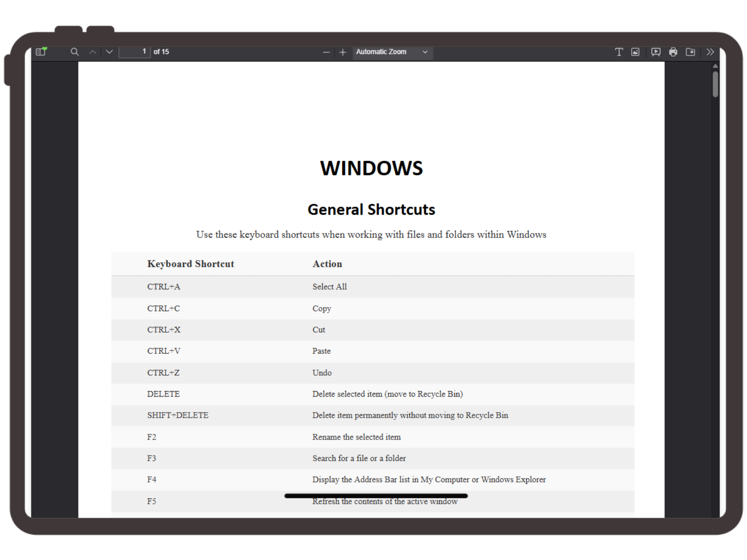Zoom in with the plus button

pos(343,52)
